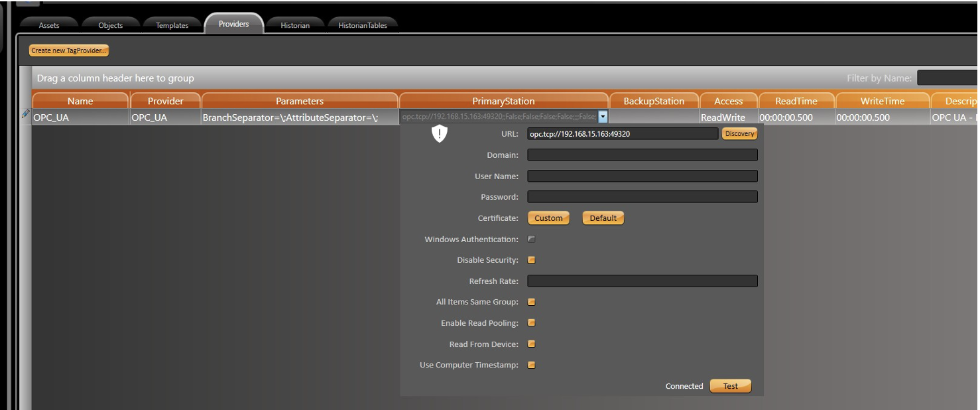Open the Historian tab
This screenshot has height=410, width=980.
pyautogui.click(x=295, y=25)
